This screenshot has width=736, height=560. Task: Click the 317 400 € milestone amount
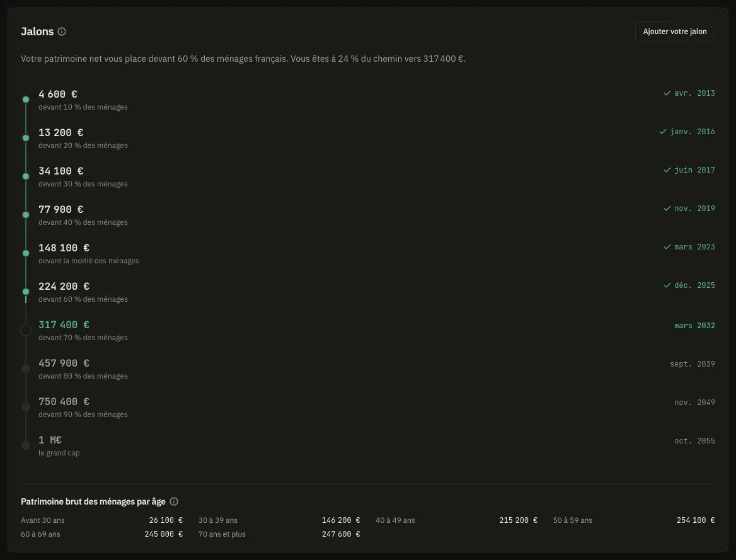click(64, 325)
